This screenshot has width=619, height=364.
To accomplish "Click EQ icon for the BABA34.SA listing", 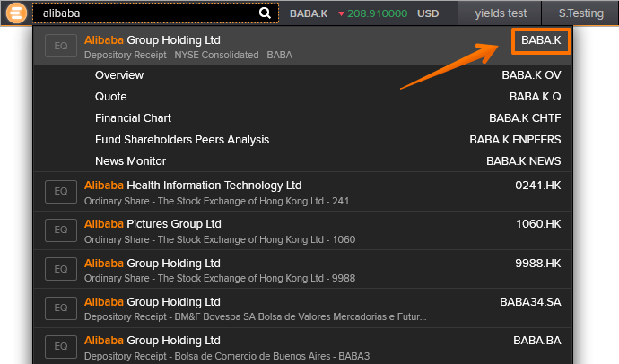I will tap(61, 308).
